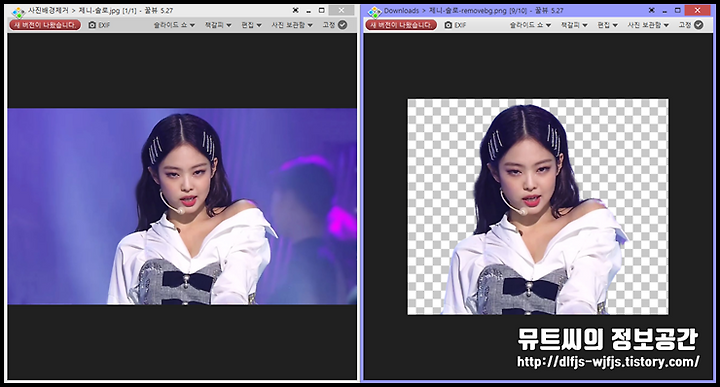720x387 pixels.
Task: Close the right removebg.png window
Action: tap(697, 10)
